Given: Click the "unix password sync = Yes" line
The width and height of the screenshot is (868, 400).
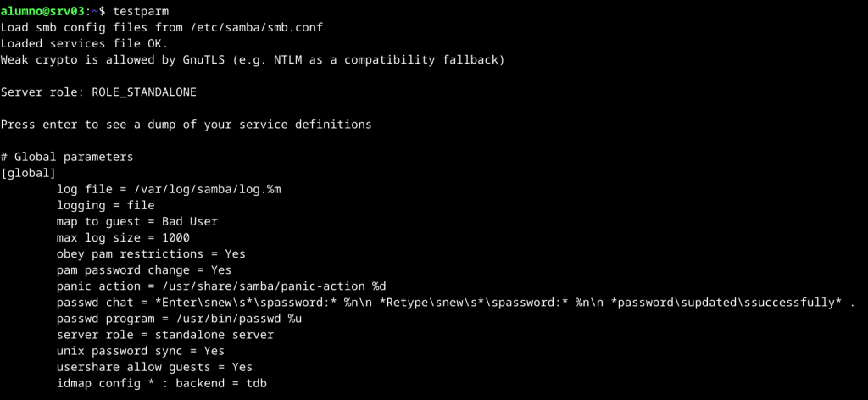Looking at the screenshot, I should click(x=140, y=351).
